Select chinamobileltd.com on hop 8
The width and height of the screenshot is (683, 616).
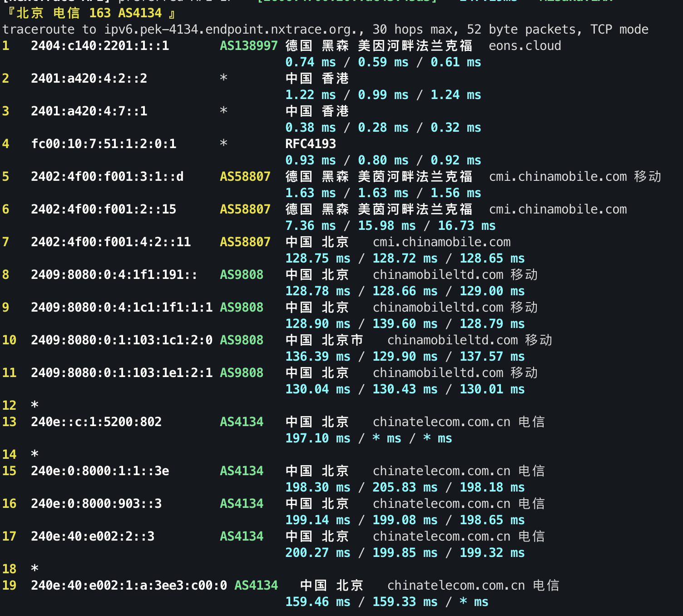click(x=437, y=274)
